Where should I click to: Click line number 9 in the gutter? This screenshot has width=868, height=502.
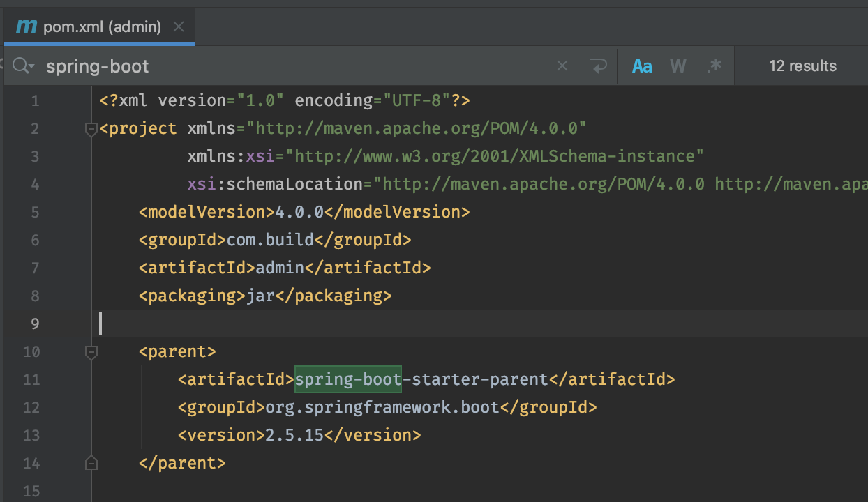pyautogui.click(x=35, y=324)
